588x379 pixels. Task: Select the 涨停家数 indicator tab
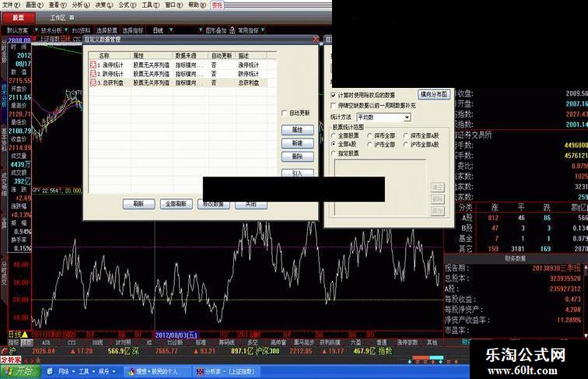408,342
